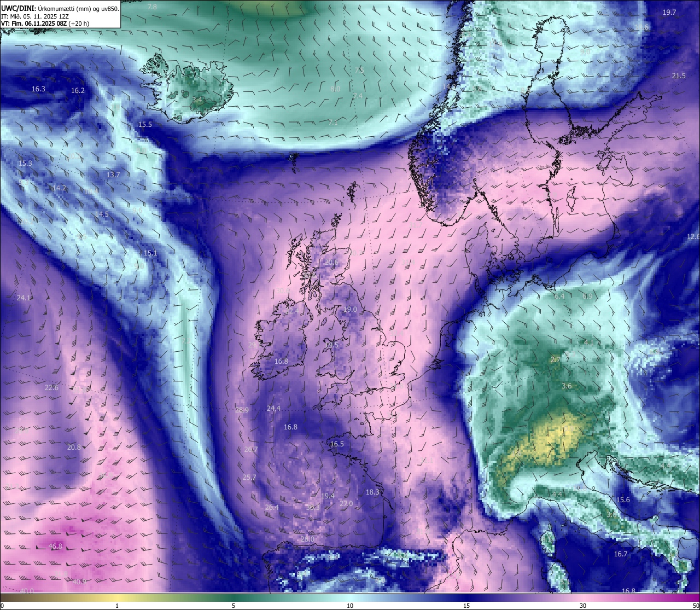Click the legend tick label 1
The width and height of the screenshot is (700, 610).
pos(117,606)
